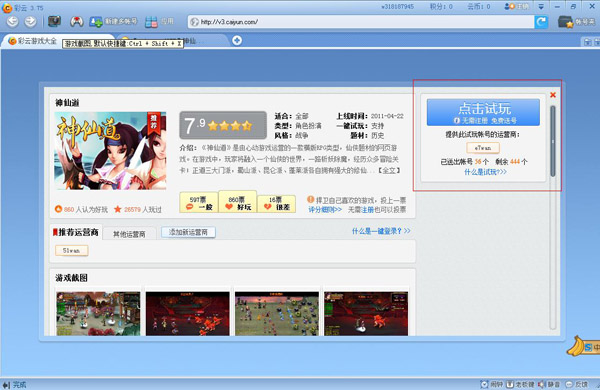
Task: Choose the 51wan operator button
Action: tap(72, 250)
